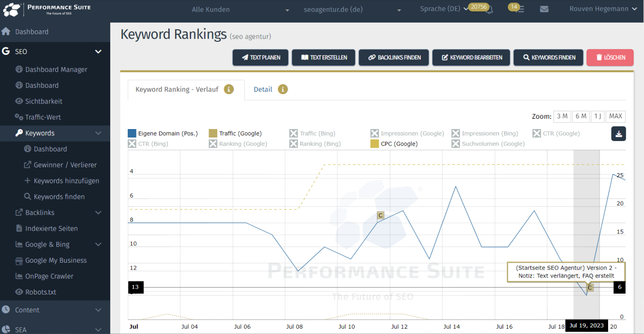Click the KEYWORDS FINDEN button

[548, 57]
